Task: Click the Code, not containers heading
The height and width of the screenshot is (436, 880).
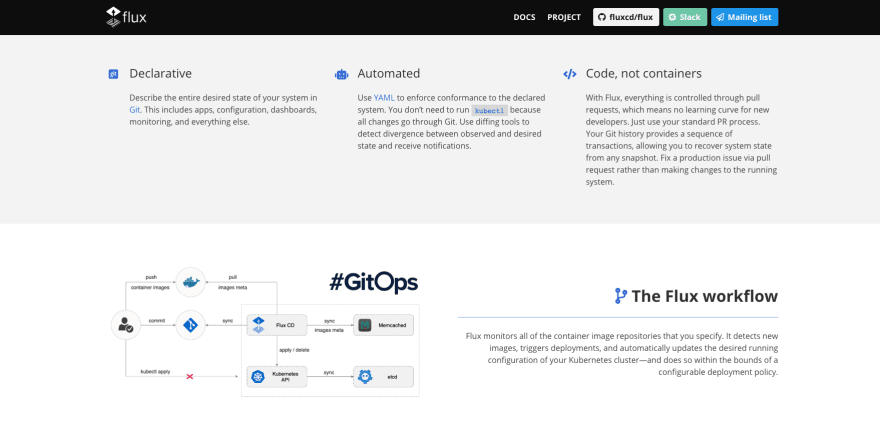Action: pos(644,74)
